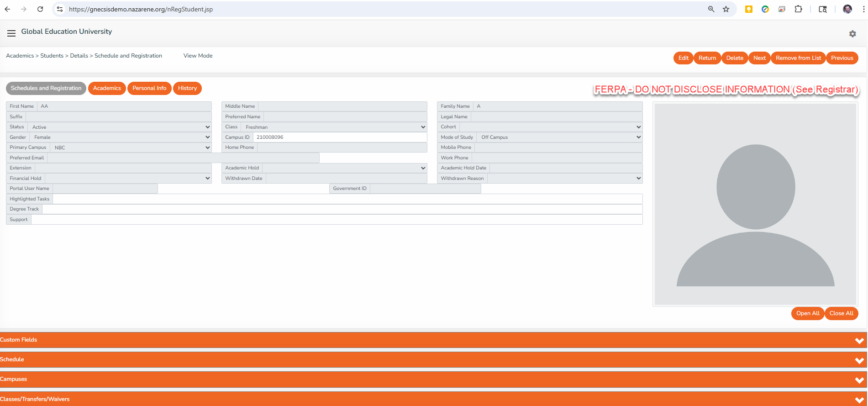Screen dimensions: 868x406
Task: Click the Open All button
Action: pos(807,313)
